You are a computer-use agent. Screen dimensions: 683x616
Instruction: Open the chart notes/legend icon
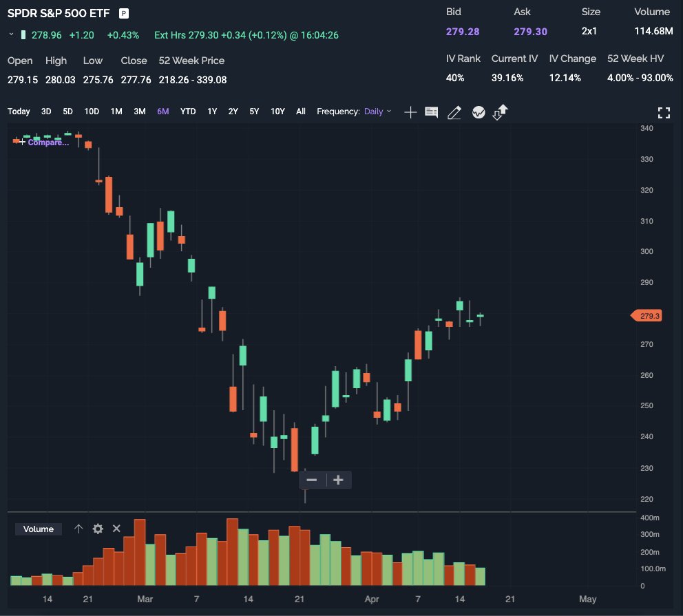click(x=431, y=112)
